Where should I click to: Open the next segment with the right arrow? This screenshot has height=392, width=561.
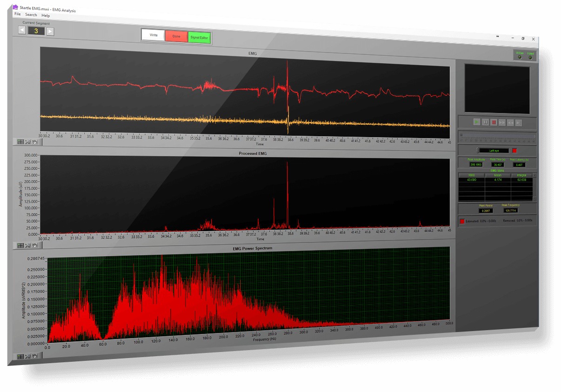tap(50, 31)
